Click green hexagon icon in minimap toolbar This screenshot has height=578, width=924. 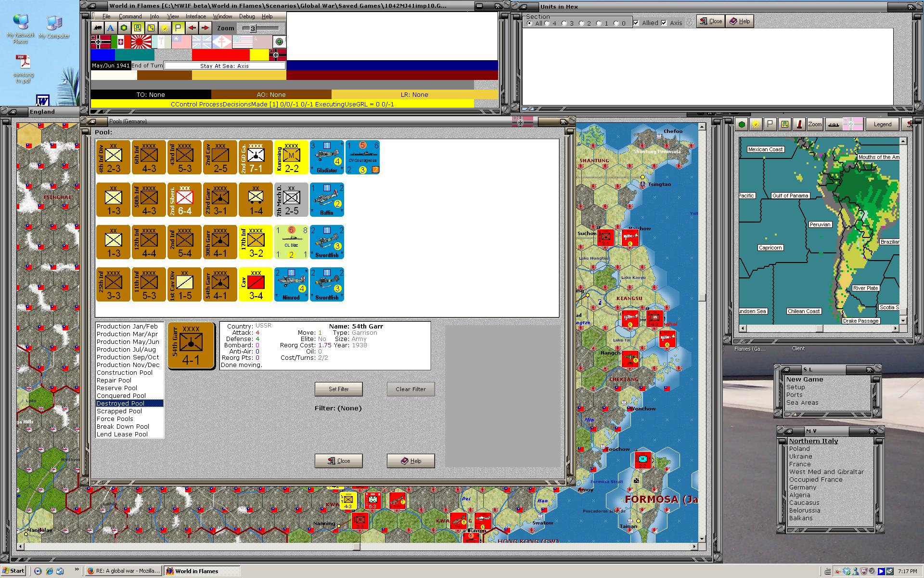(x=742, y=124)
